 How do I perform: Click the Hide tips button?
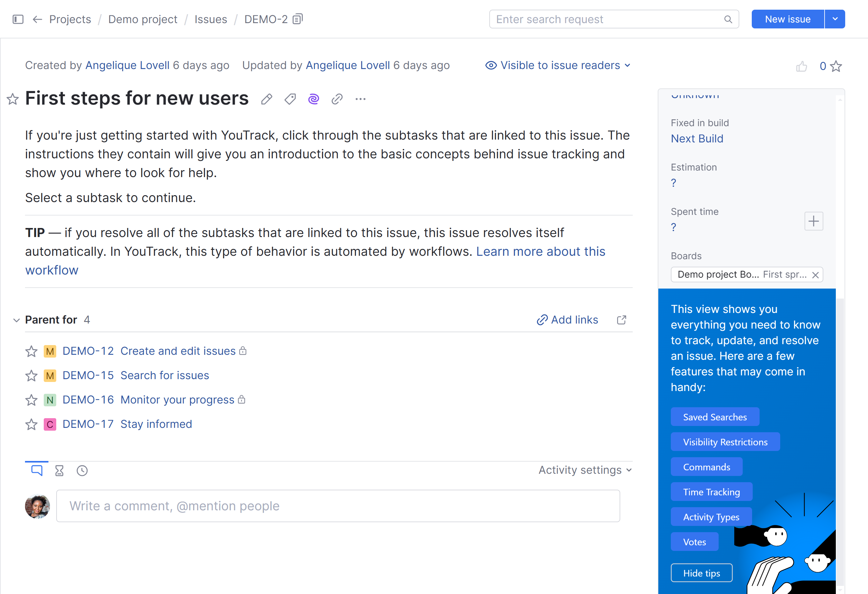pyautogui.click(x=701, y=573)
